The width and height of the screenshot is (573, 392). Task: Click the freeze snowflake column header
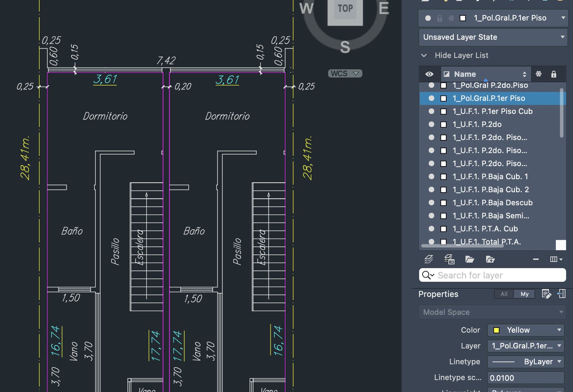click(x=539, y=74)
